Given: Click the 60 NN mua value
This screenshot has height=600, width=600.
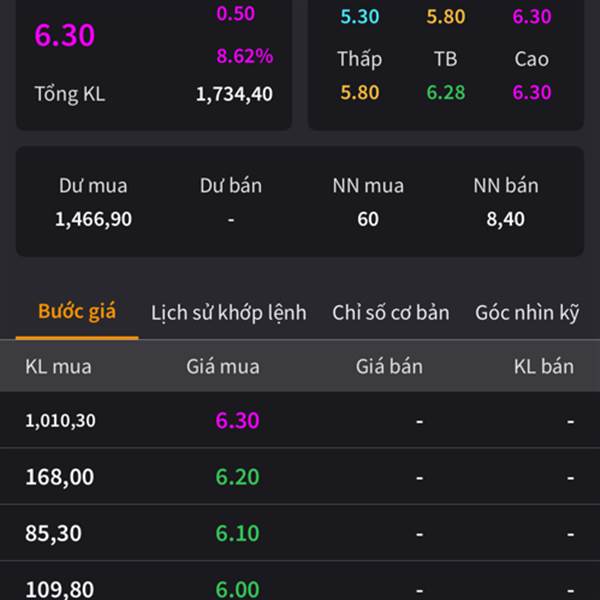Looking at the screenshot, I should coord(368,219).
